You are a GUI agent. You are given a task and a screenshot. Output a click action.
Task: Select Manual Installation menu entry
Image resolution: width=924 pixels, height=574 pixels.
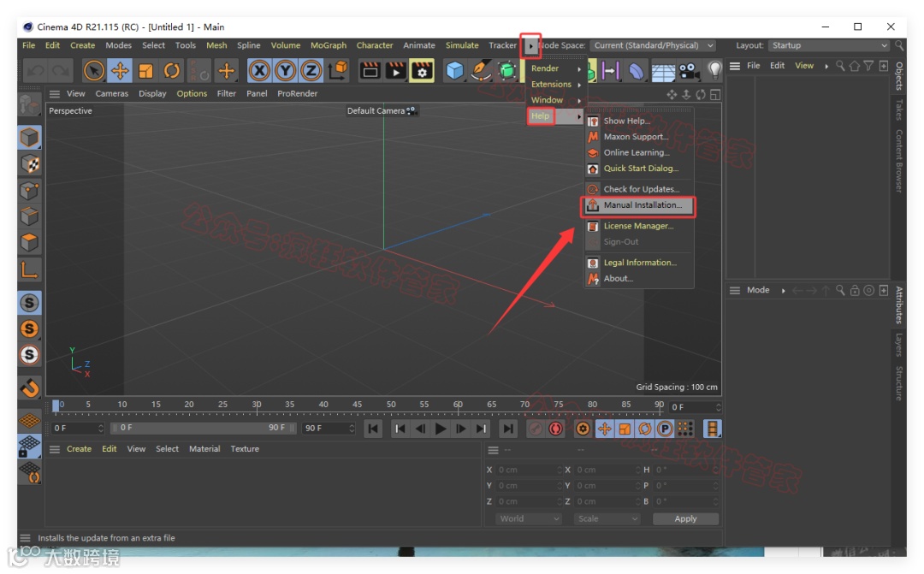click(x=639, y=205)
